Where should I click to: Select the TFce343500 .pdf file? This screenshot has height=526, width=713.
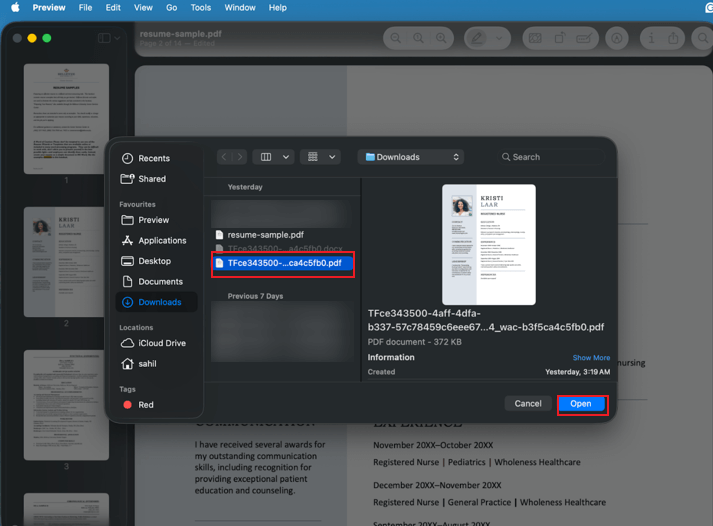pos(282,263)
